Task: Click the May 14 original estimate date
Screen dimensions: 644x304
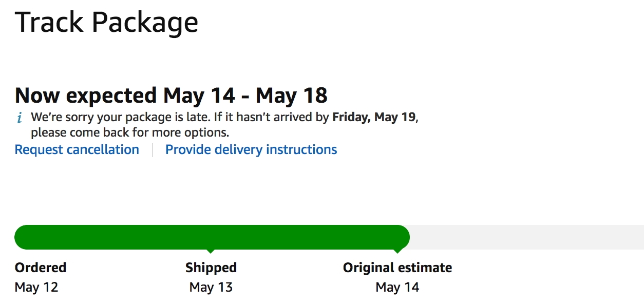Action: [397, 287]
